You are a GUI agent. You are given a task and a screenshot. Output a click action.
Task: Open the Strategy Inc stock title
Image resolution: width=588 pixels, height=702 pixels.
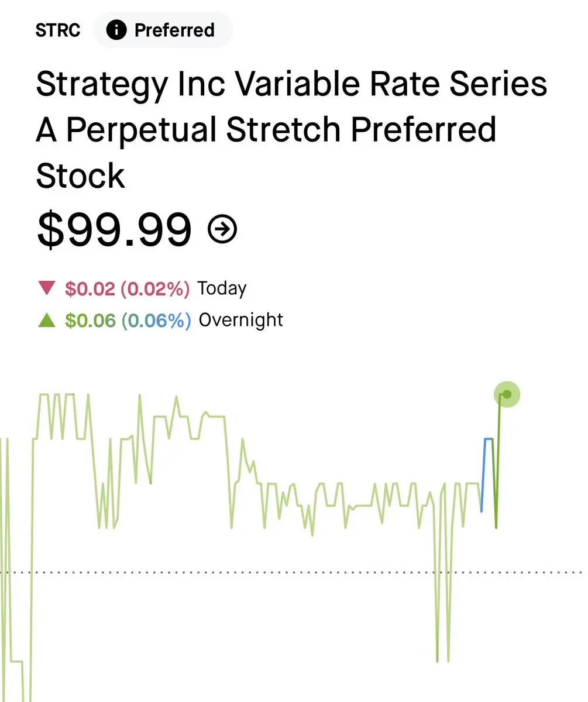click(291, 130)
